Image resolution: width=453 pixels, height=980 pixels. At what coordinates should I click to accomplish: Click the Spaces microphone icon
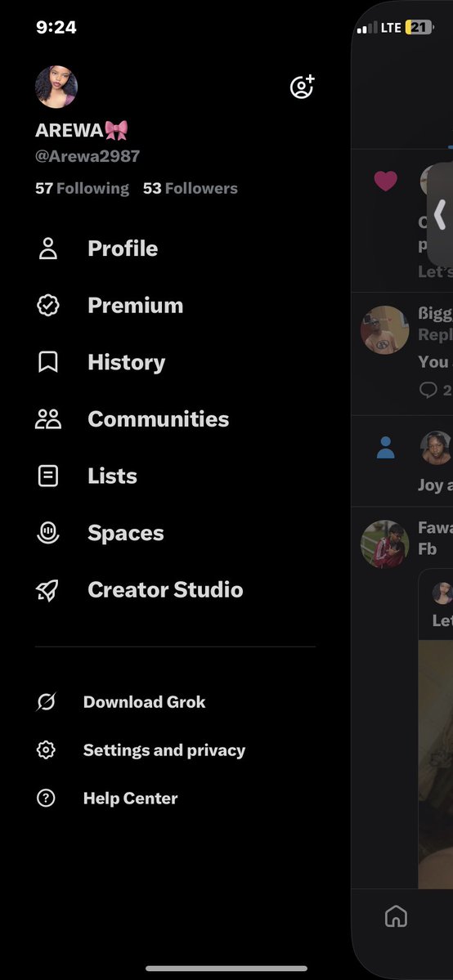[48, 532]
